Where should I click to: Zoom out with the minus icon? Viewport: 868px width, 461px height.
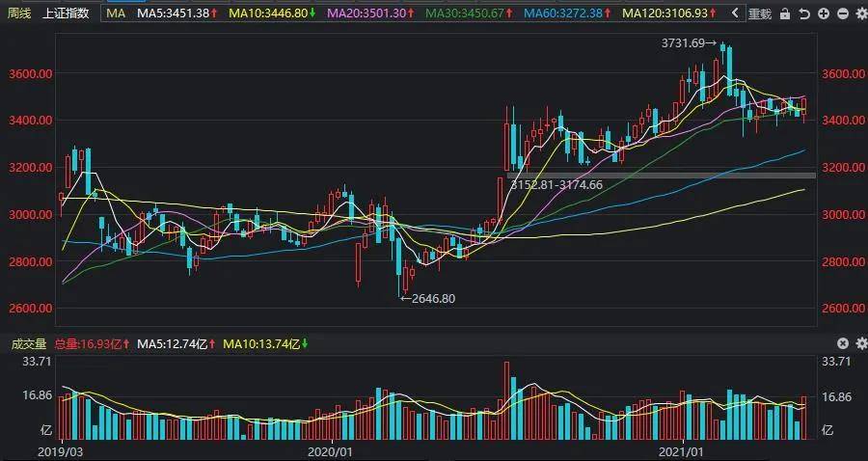click(x=843, y=14)
